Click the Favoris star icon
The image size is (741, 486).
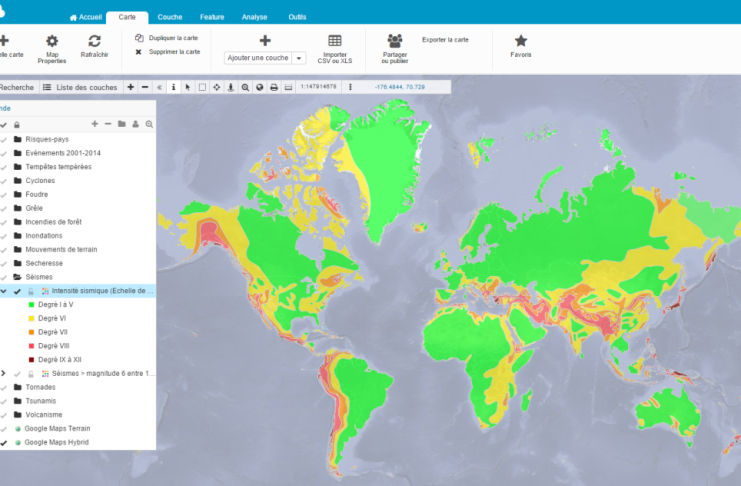tap(520, 41)
